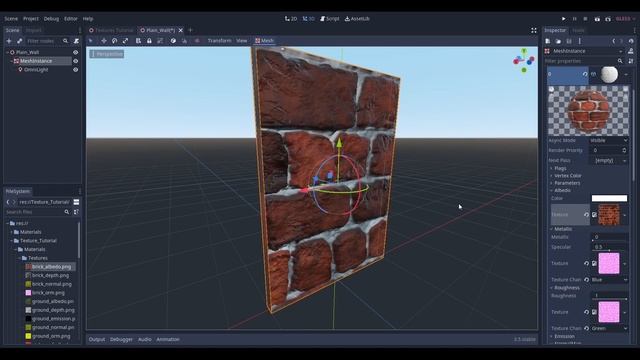Screen dimensions: 640x360
Task: Click the viewport orientation axis gizmo
Action: click(524, 60)
